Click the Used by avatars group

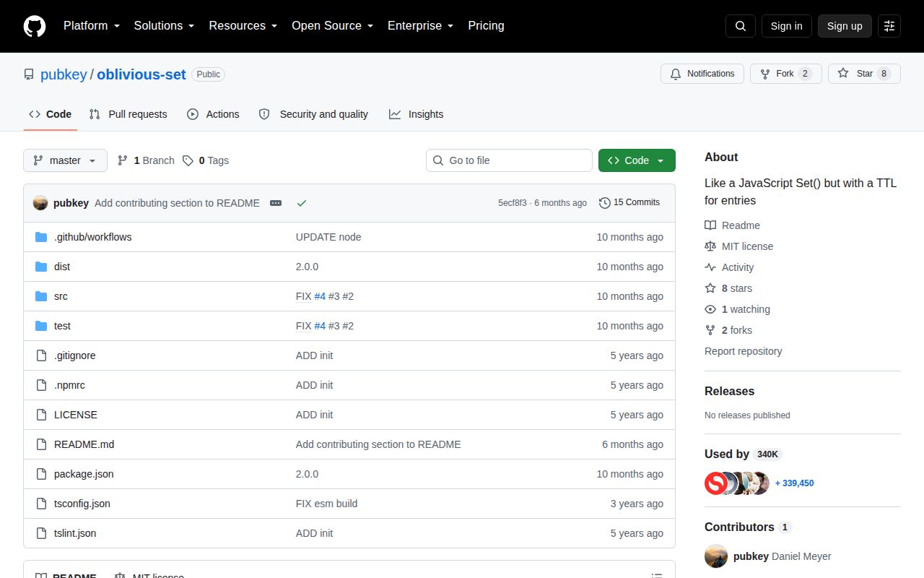[737, 483]
